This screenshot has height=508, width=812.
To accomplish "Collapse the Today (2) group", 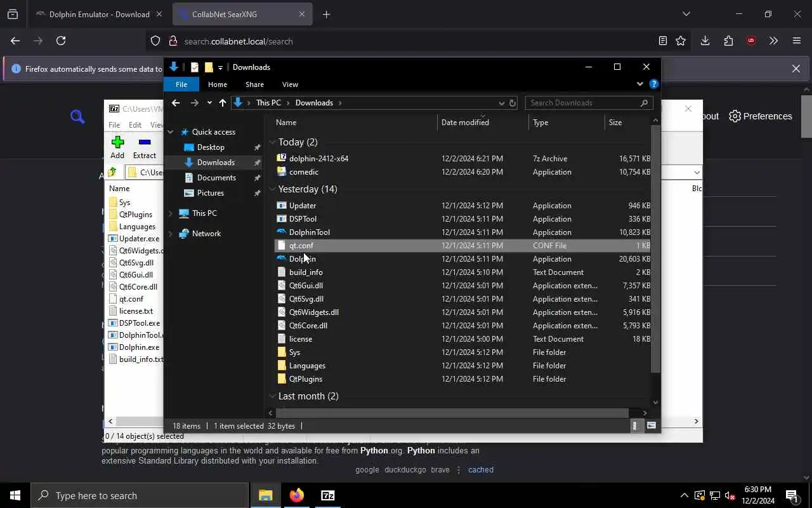I will click(x=272, y=142).
